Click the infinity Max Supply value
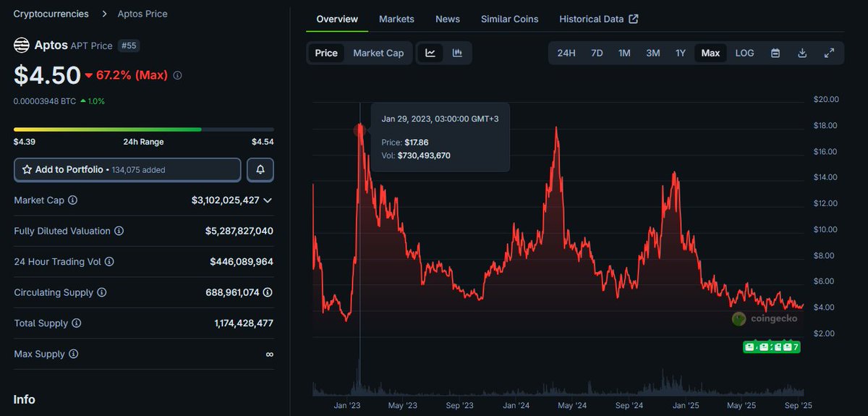The height and width of the screenshot is (416, 868). 269,355
